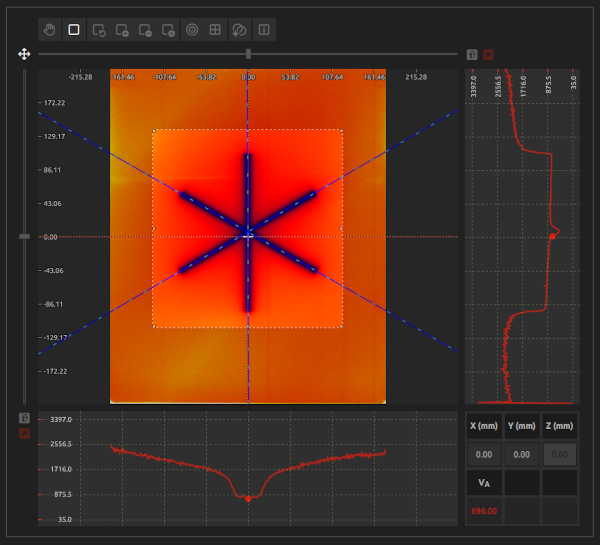Click the gray icon above the vertical profile
This screenshot has height=545, width=600.
[x=472, y=55]
